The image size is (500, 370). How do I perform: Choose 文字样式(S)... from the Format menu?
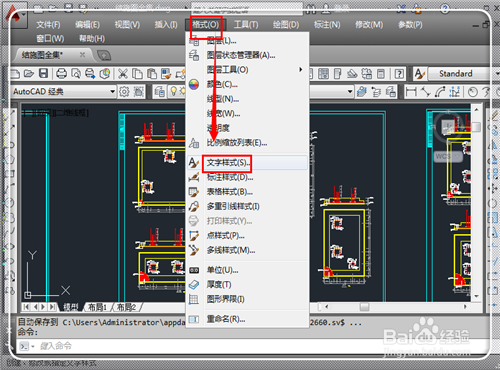[x=247, y=163]
